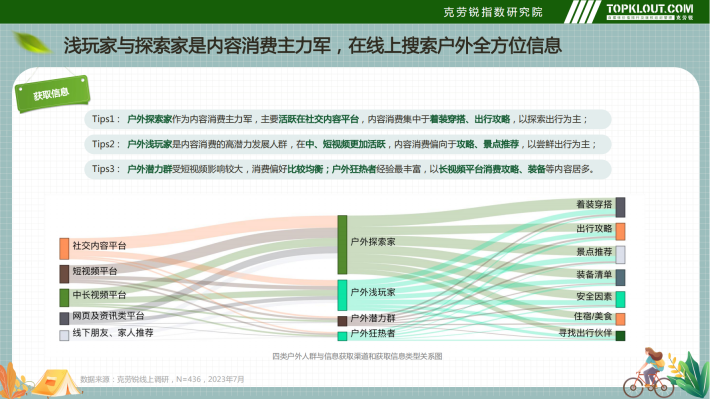Click the 景点推荐 node
Viewport: 710px width, 399px height.
click(620, 255)
